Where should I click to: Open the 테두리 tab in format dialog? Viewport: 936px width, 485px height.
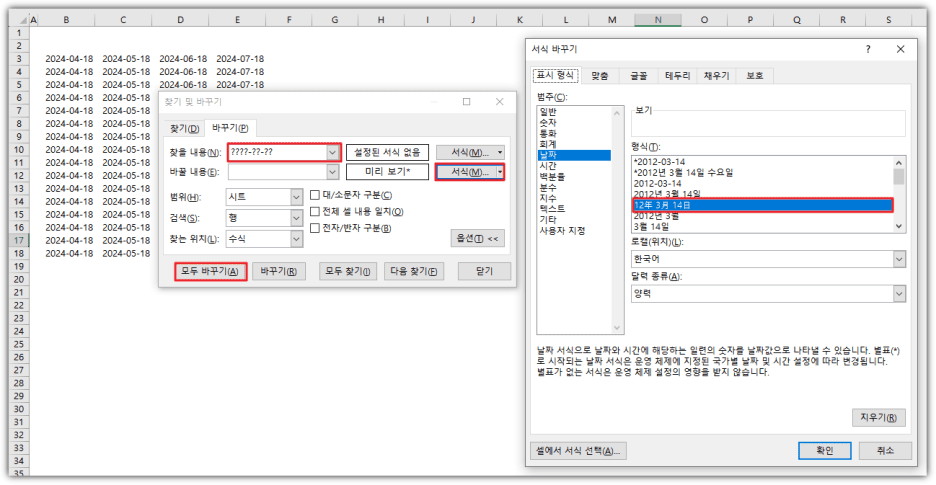click(677, 75)
